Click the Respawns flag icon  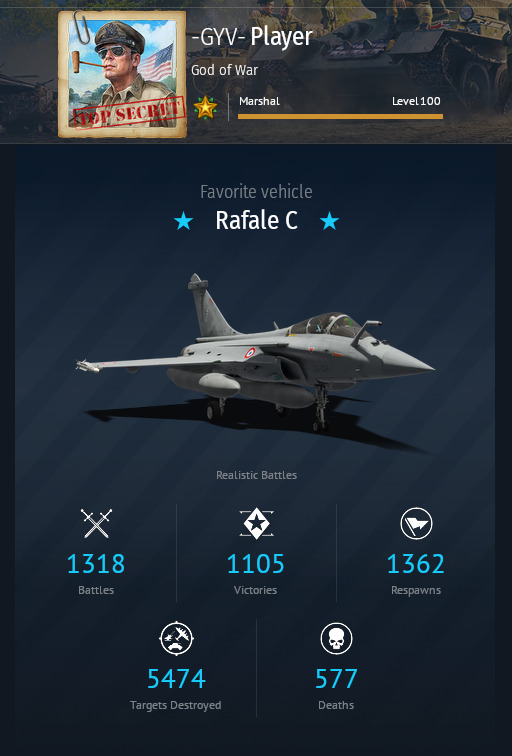(x=416, y=523)
